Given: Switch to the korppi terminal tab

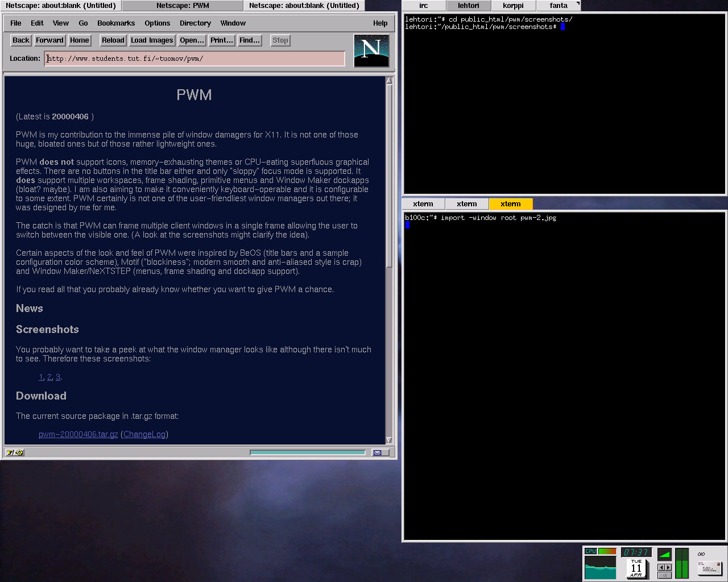Looking at the screenshot, I should coord(514,6).
